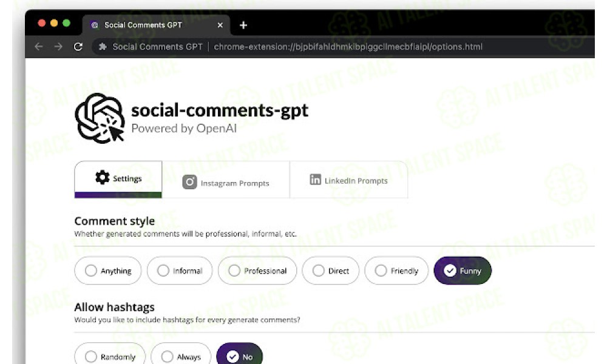Click the Instagram camera icon

[189, 182]
